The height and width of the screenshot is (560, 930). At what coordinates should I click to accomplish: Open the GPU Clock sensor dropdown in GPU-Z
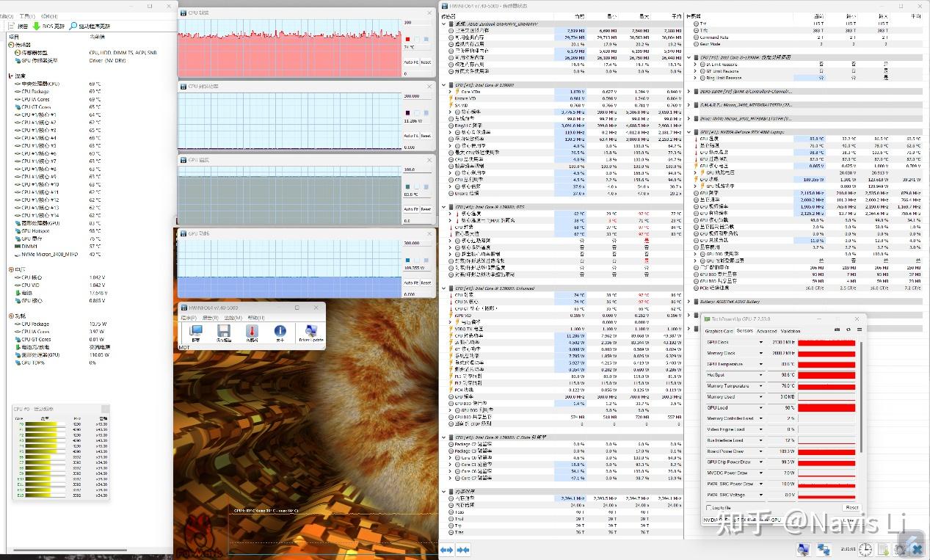(761, 342)
